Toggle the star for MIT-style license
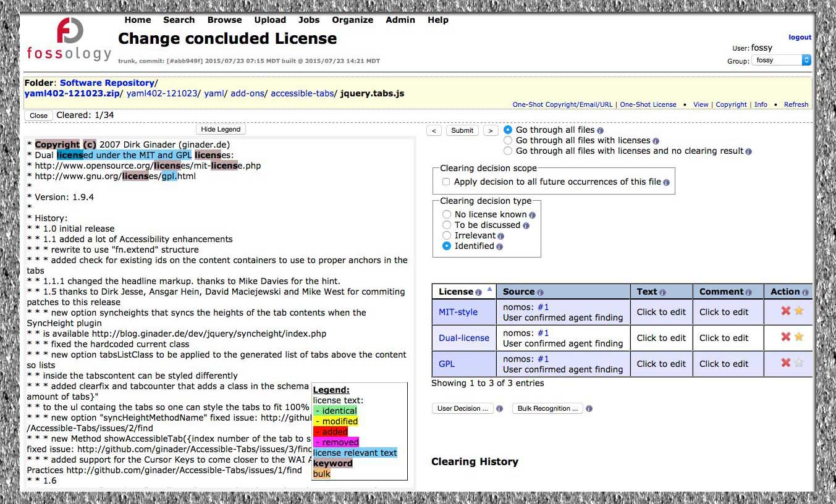The height and width of the screenshot is (504, 836). pyautogui.click(x=799, y=311)
